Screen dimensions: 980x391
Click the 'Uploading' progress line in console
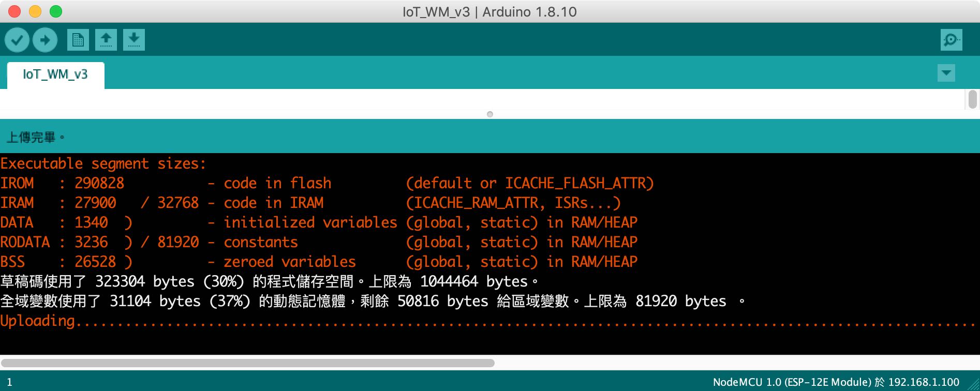39,321
